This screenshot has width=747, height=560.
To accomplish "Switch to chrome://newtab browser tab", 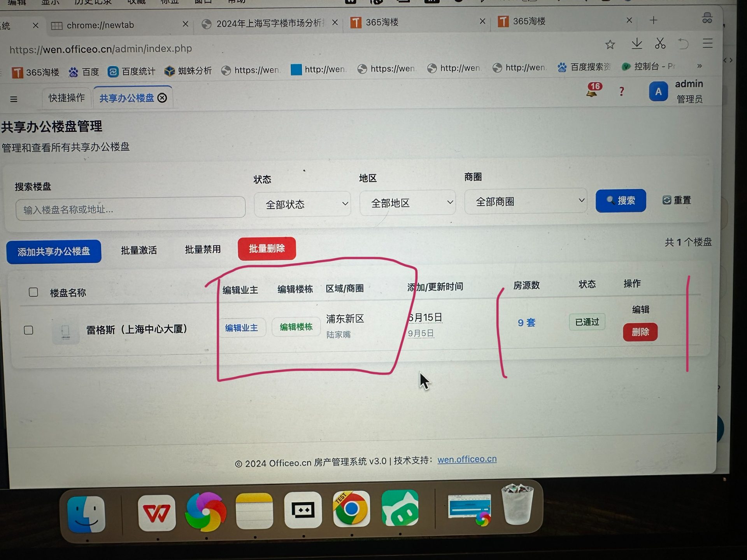I will tap(100, 25).
